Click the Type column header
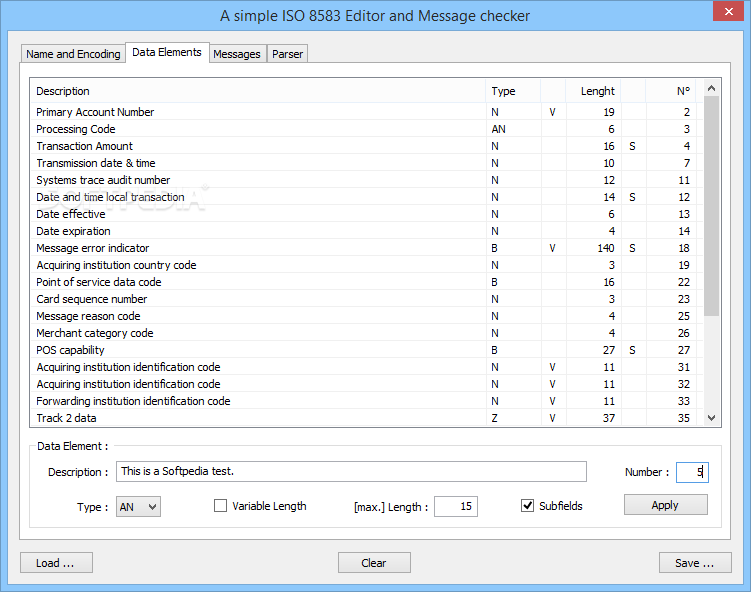This screenshot has width=751, height=592. coord(513,91)
